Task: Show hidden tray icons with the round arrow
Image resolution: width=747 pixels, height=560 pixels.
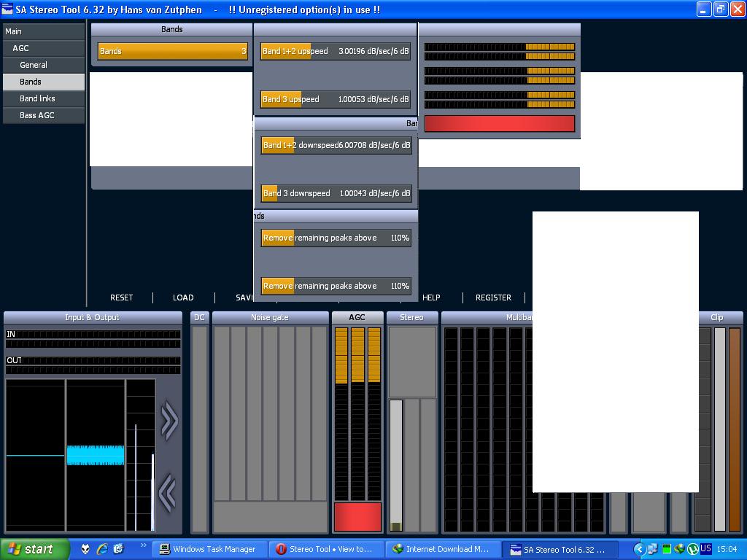Action: (x=639, y=549)
